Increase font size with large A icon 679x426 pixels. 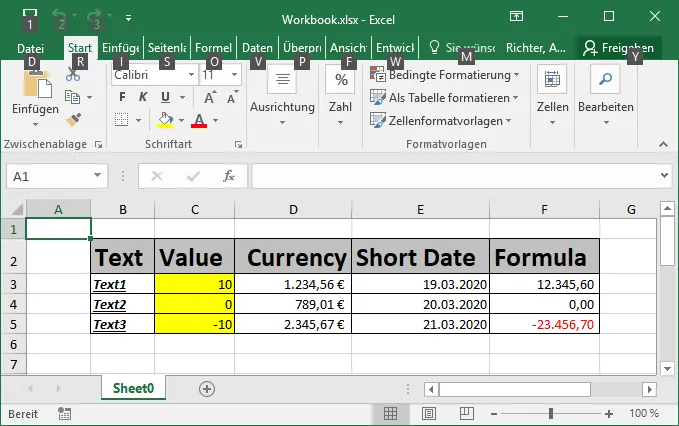[x=210, y=97]
